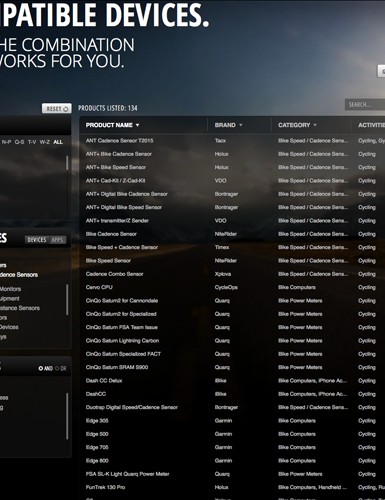Filter by the Q-S letter range
The image size is (385, 500).
pos(19,142)
